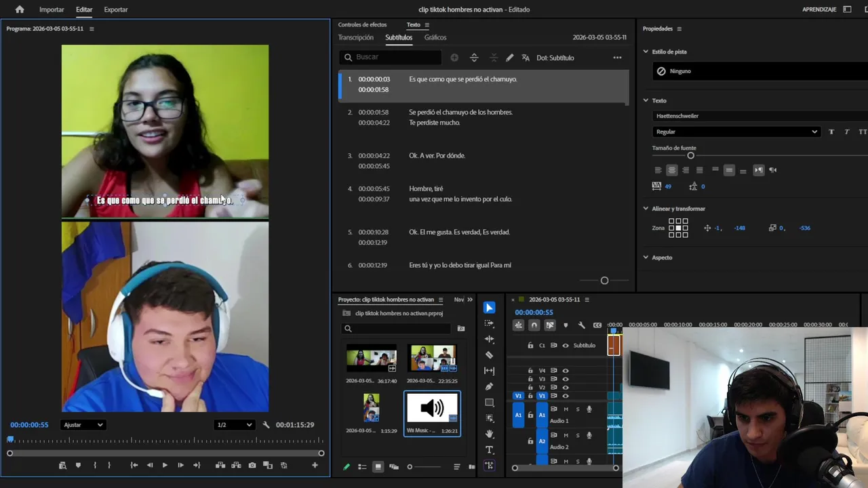Click the split caption icon
Screen dimensions: 868x488
474,58
